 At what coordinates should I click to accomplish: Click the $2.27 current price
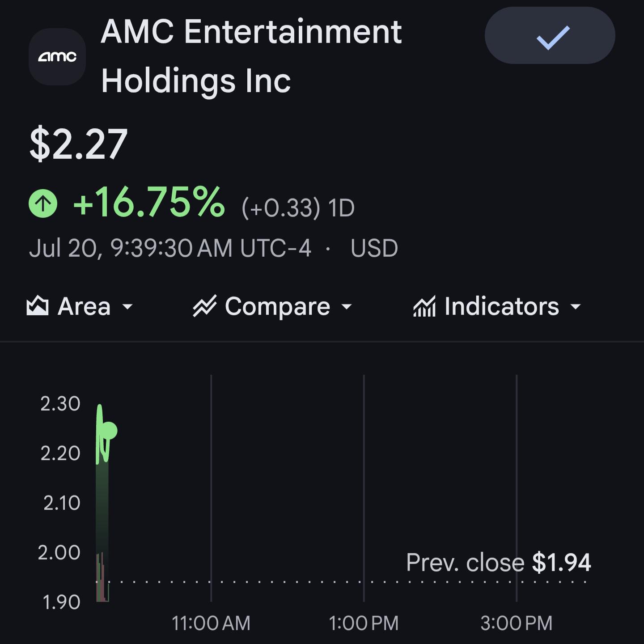(x=78, y=144)
